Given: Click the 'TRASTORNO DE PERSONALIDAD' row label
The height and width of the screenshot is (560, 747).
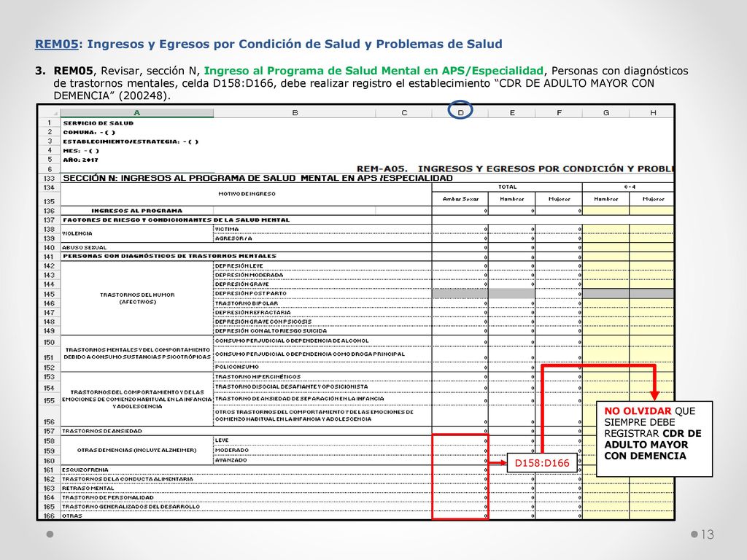Looking at the screenshot, I should point(247,497).
